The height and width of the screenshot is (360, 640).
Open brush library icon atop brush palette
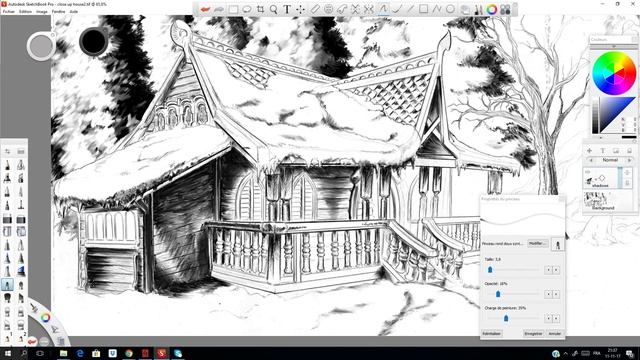[x=21, y=151]
